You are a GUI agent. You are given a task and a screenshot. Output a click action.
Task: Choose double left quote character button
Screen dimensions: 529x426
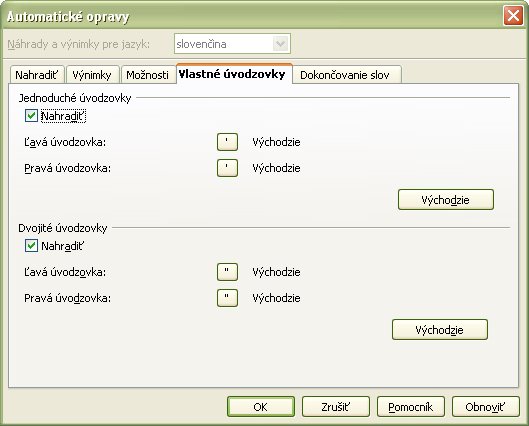pyautogui.click(x=227, y=272)
